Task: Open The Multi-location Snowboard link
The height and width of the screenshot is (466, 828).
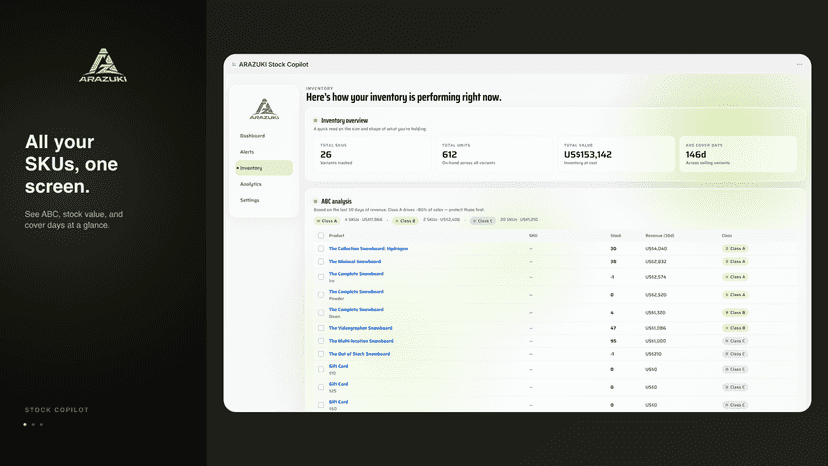Action: click(x=361, y=341)
